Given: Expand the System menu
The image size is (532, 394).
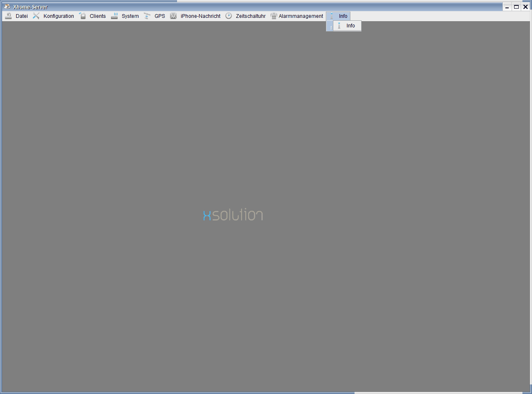Looking at the screenshot, I should coord(130,16).
